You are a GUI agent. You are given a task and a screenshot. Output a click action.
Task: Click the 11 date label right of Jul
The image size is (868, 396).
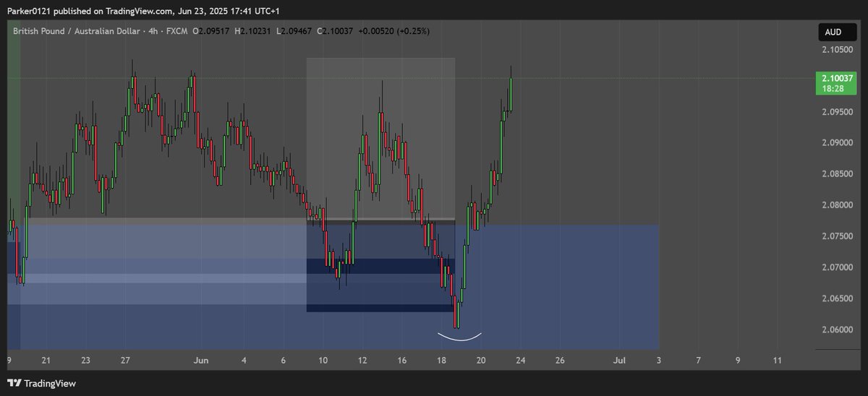click(778, 359)
